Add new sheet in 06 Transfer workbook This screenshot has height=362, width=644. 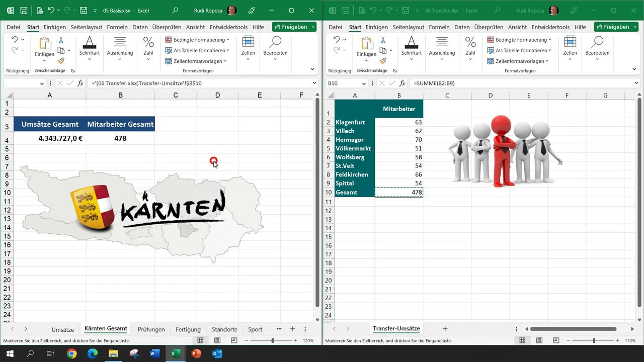[445, 329]
